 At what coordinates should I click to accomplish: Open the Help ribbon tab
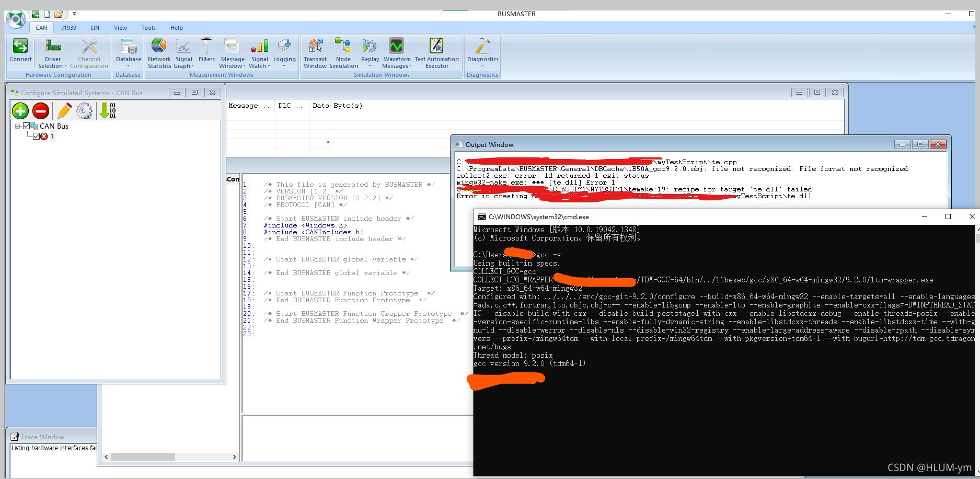[177, 28]
